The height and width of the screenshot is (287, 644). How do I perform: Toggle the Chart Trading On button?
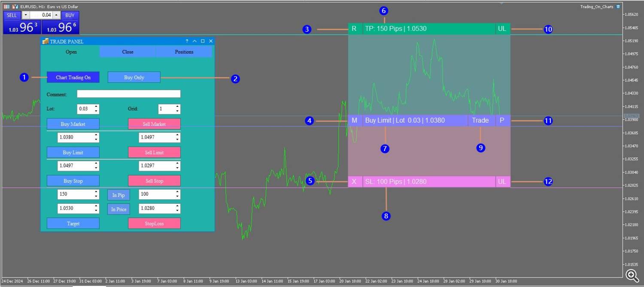(73, 77)
